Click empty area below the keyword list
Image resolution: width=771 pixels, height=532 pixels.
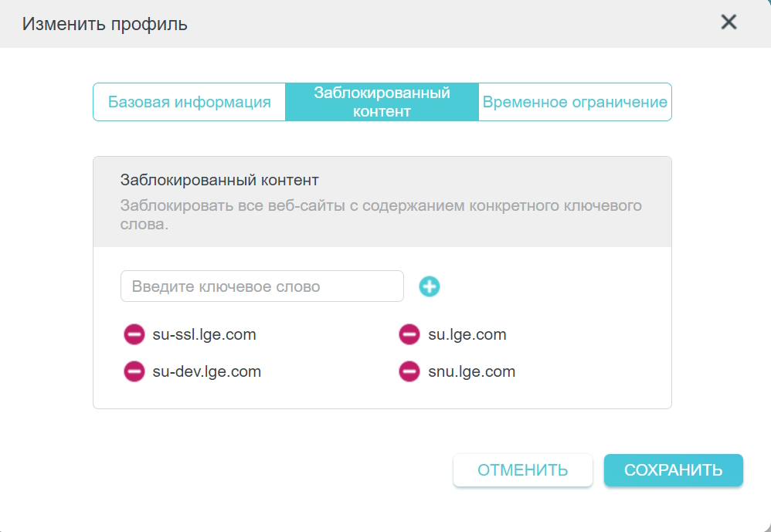tap(382, 396)
